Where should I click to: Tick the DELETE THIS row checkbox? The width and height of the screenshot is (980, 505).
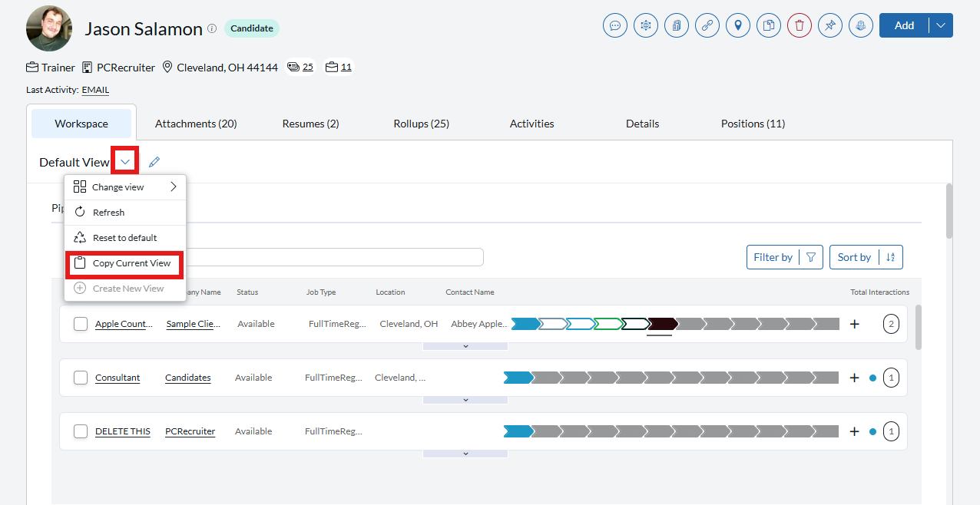pyautogui.click(x=81, y=431)
